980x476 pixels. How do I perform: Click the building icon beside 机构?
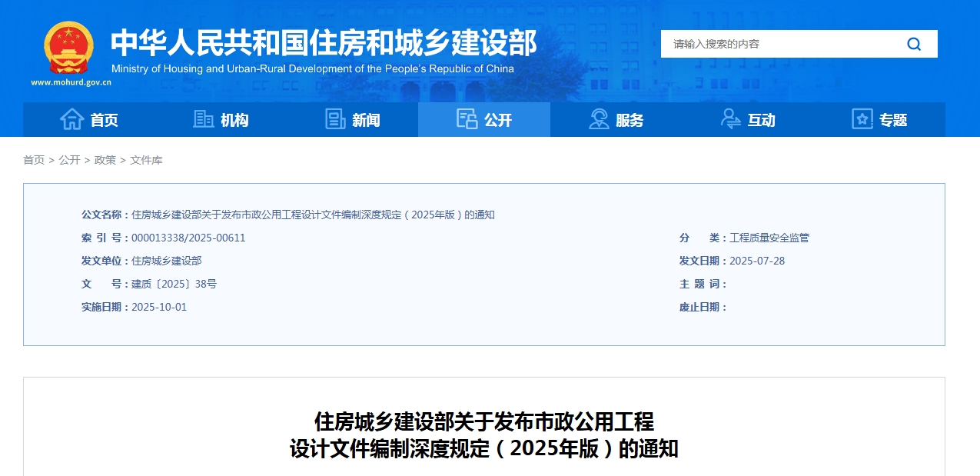(x=204, y=119)
